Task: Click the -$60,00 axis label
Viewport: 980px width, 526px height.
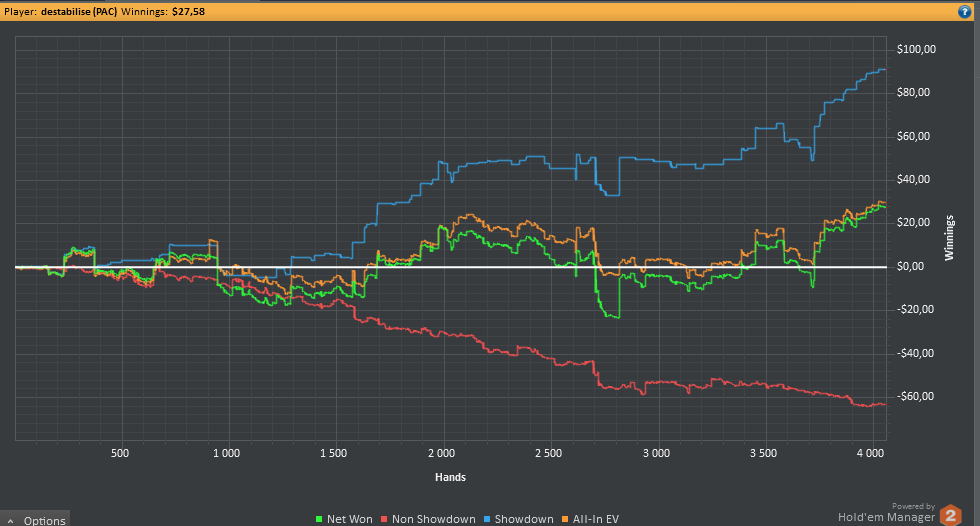Action: pyautogui.click(x=915, y=396)
